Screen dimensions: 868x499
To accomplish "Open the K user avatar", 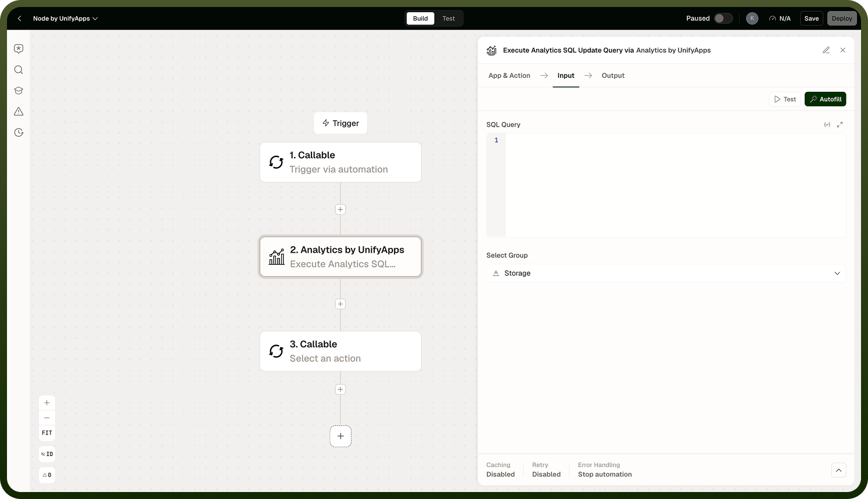I will pos(752,19).
